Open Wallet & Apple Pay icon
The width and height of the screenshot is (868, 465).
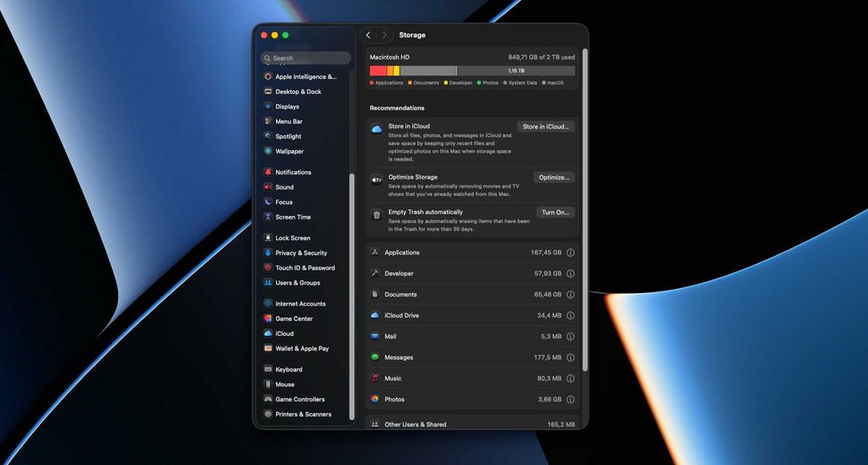point(268,350)
